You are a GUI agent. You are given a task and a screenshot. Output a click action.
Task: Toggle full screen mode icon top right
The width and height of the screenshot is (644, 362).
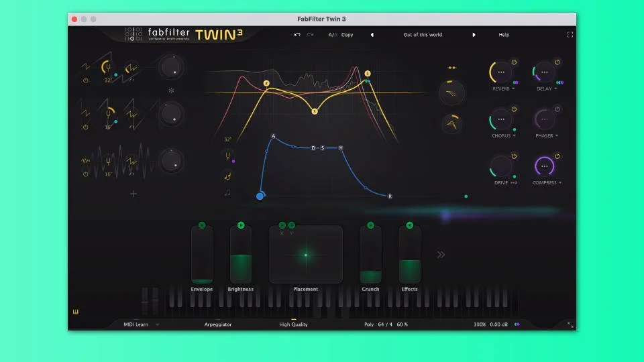[x=570, y=35]
